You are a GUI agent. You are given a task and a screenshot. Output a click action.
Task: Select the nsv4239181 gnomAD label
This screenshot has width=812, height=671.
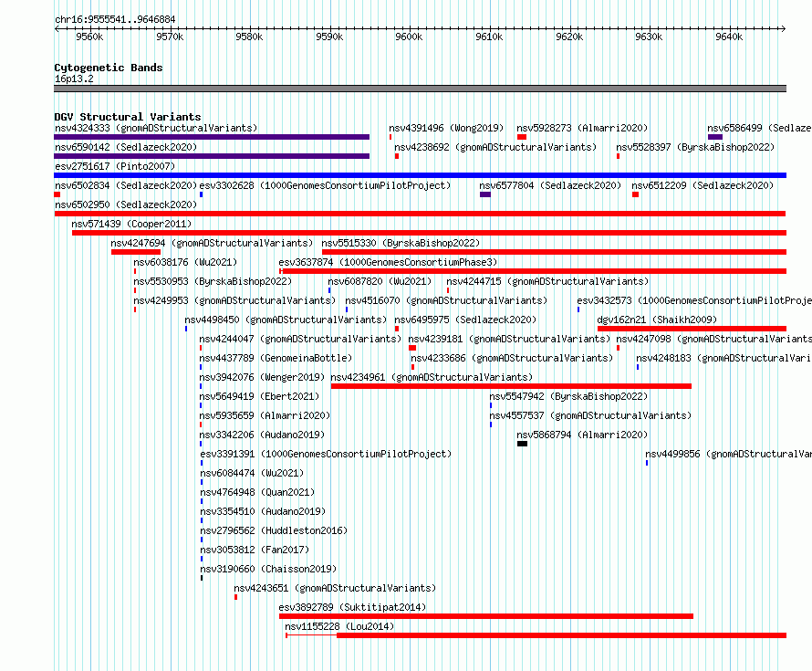coord(510,339)
